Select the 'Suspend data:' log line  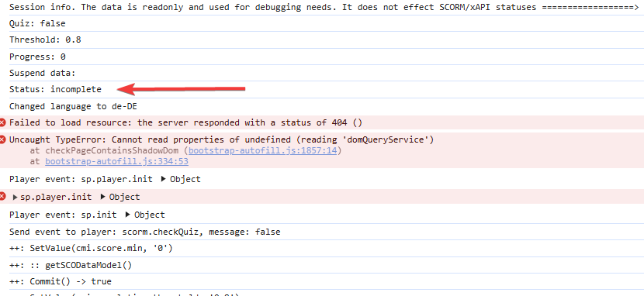pyautogui.click(x=43, y=73)
